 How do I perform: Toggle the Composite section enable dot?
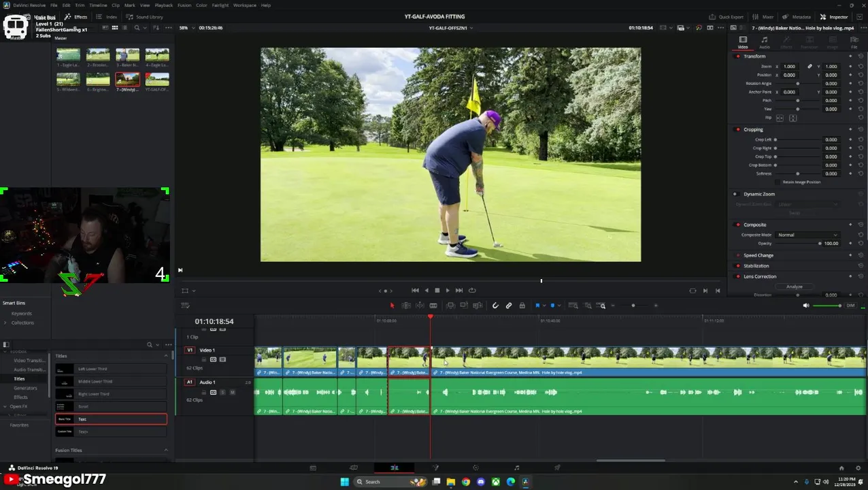tap(738, 225)
